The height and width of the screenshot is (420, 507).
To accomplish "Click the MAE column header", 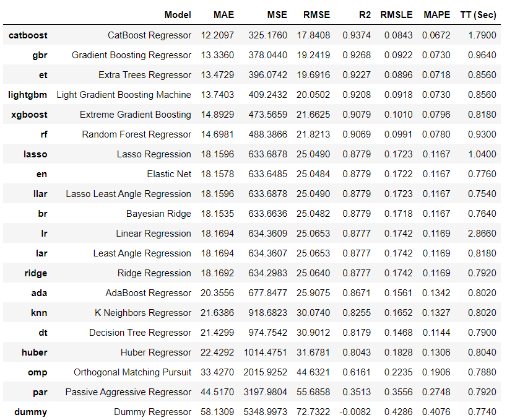I will (223, 15).
